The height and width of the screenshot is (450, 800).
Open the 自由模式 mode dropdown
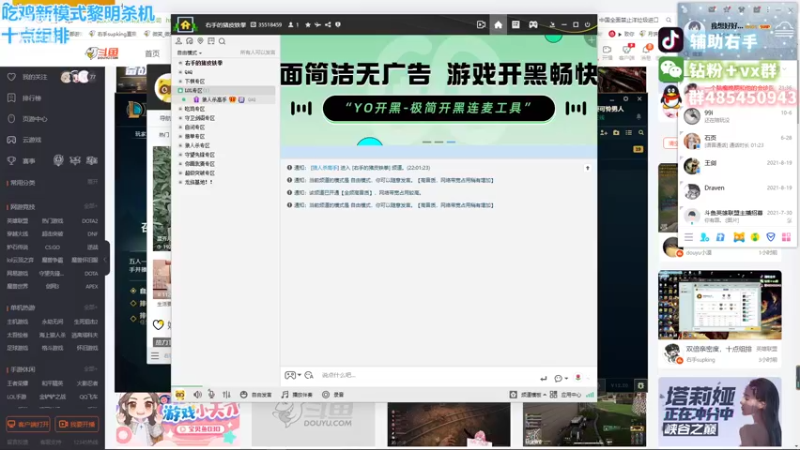[x=189, y=53]
